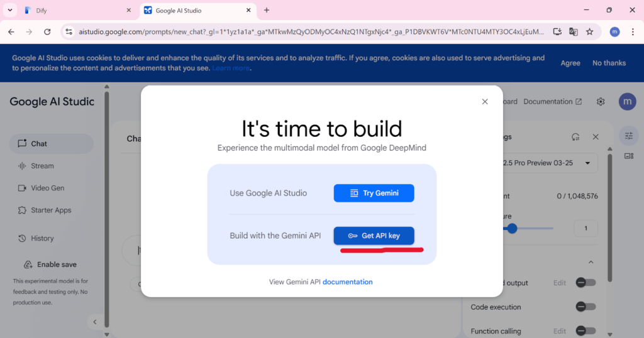
Task: Click the Enable save cloud icon
Action: coord(28,264)
